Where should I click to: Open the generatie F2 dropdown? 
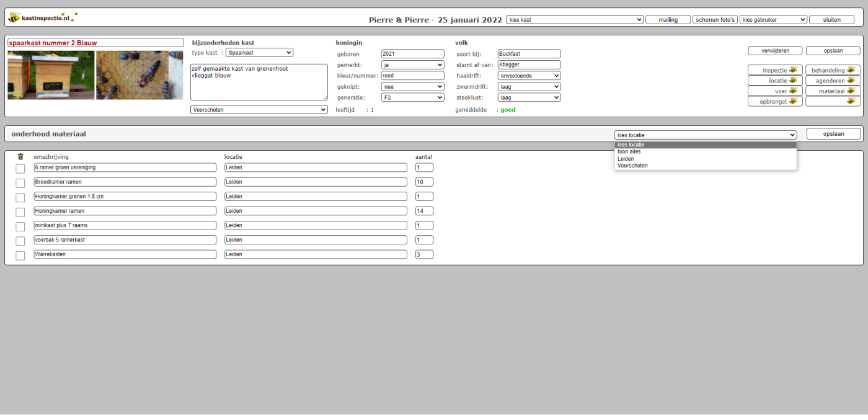point(412,97)
